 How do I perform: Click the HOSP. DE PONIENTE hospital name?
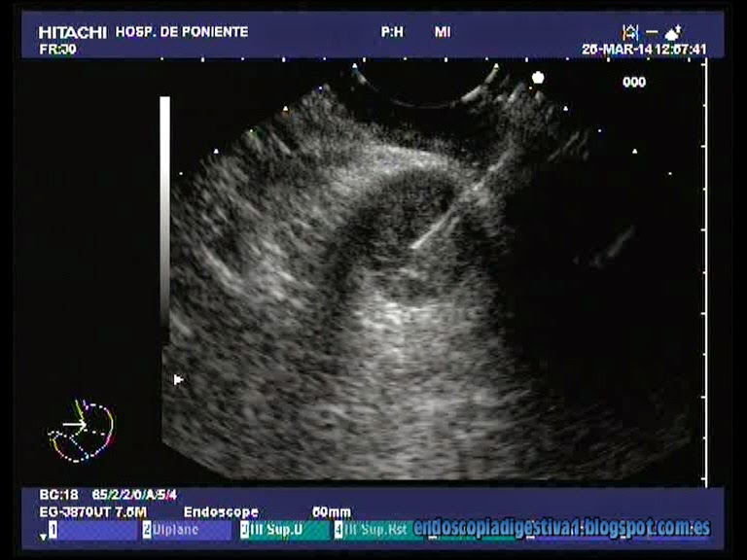[x=182, y=32]
